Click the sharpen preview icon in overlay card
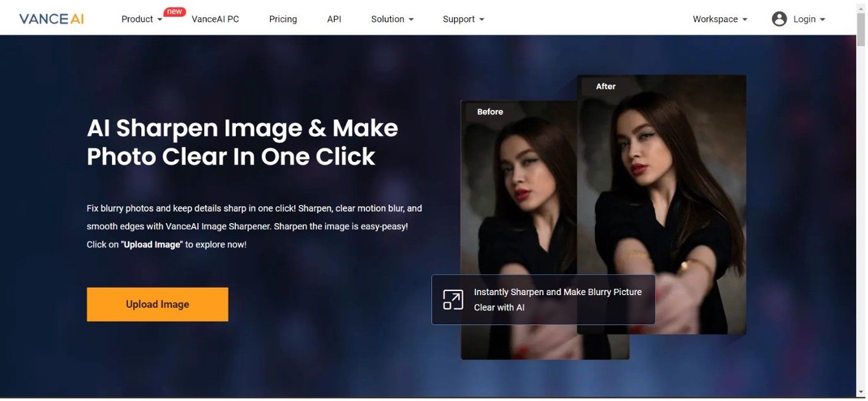 click(453, 300)
